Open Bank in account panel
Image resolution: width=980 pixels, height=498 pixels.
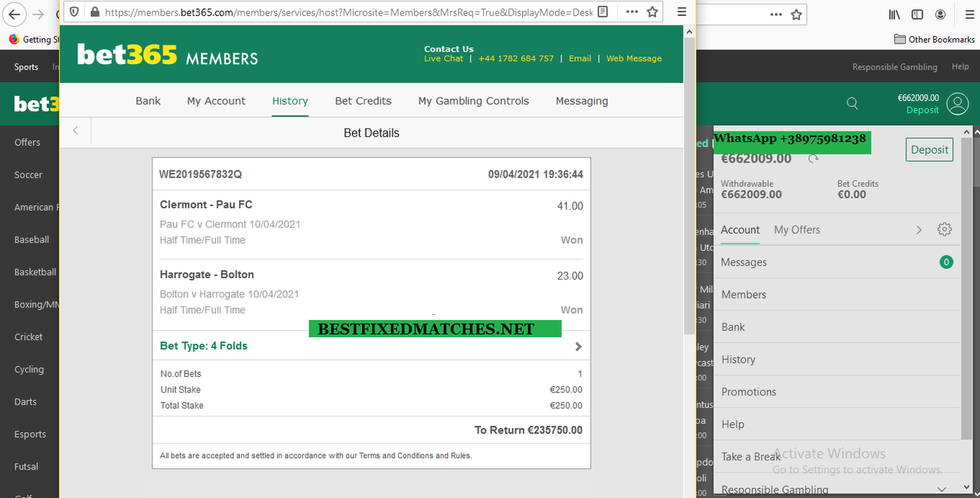point(837,327)
